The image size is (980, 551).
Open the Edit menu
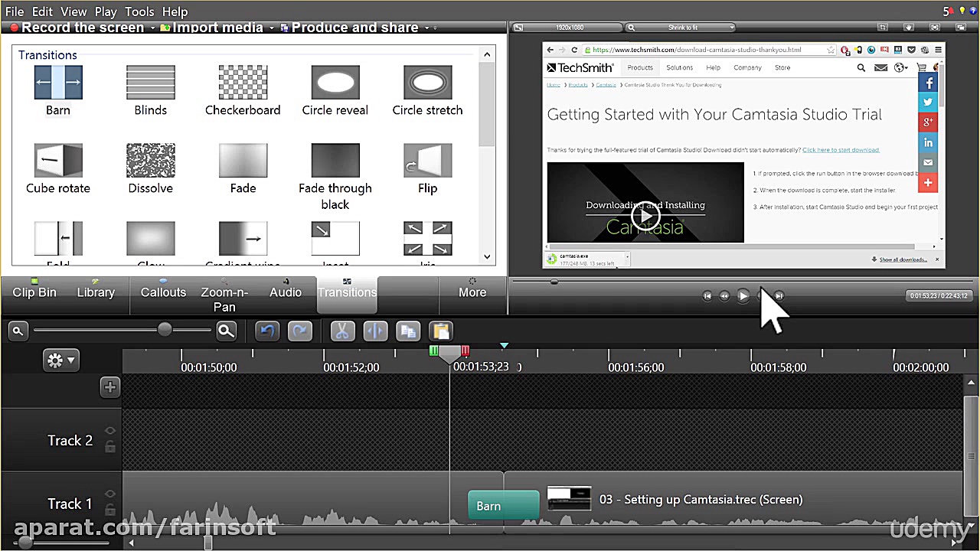(x=42, y=11)
